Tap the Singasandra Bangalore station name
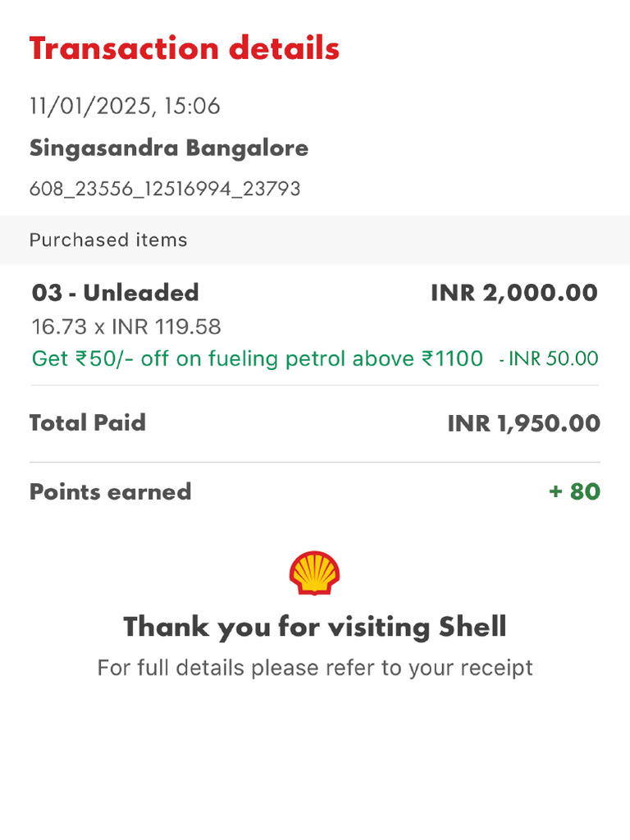This screenshot has width=630, height=840. tap(169, 148)
